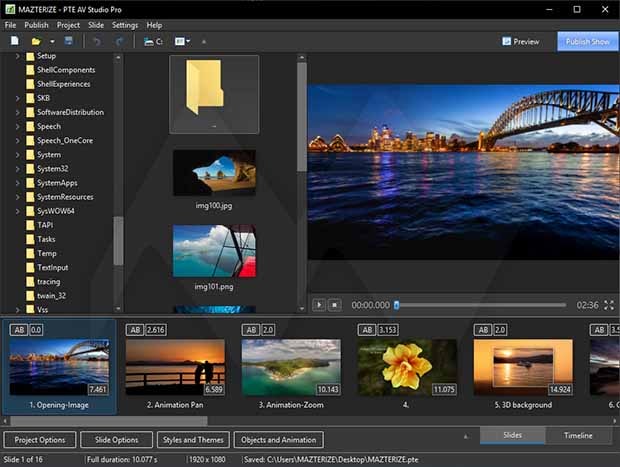Select the tracing folder

pos(43,282)
